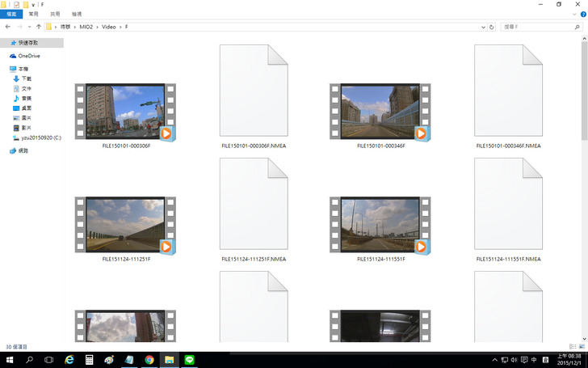Refresh the current folder view
588x368 pixels.
[492, 27]
